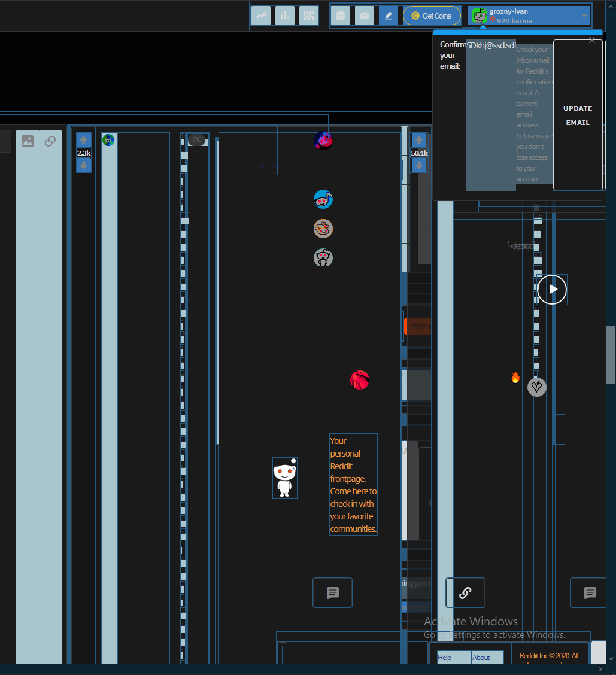This screenshot has width=616, height=675.
Task: Play the video using the play button
Action: (x=552, y=290)
